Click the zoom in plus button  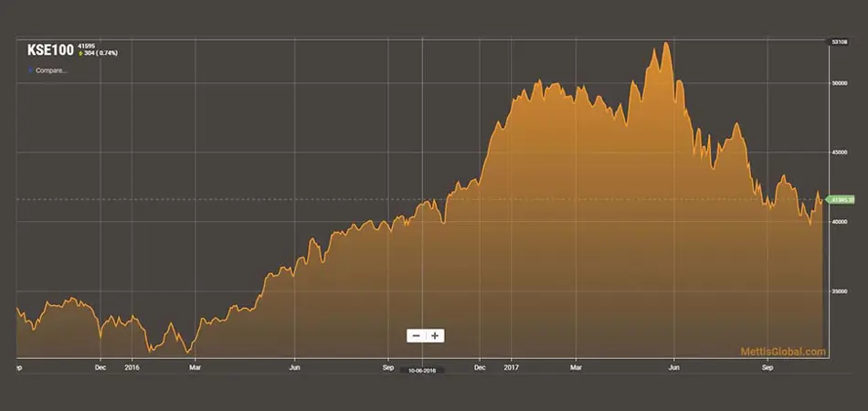[435, 335]
